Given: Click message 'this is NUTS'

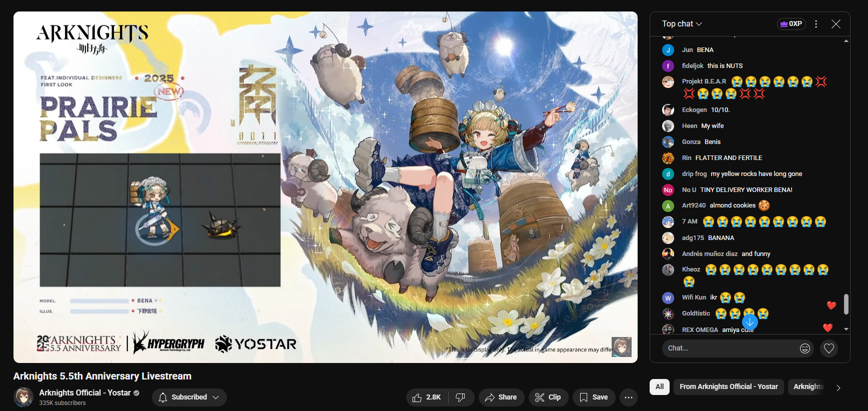Looking at the screenshot, I should click(x=725, y=66).
